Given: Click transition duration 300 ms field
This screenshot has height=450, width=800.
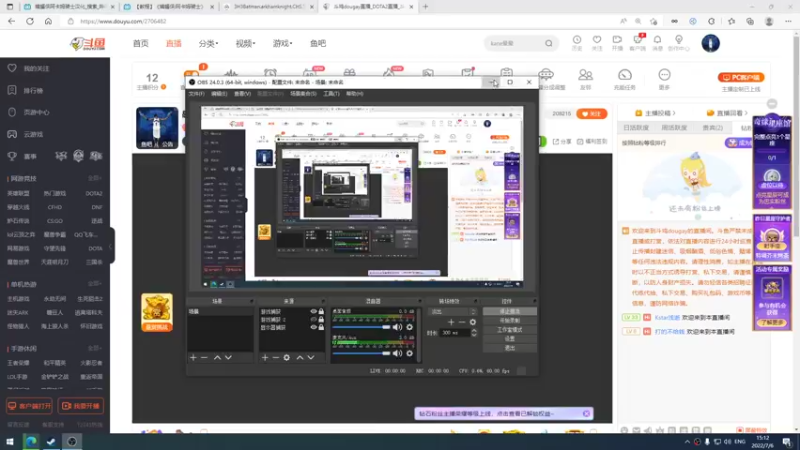Looking at the screenshot, I should [x=455, y=333].
